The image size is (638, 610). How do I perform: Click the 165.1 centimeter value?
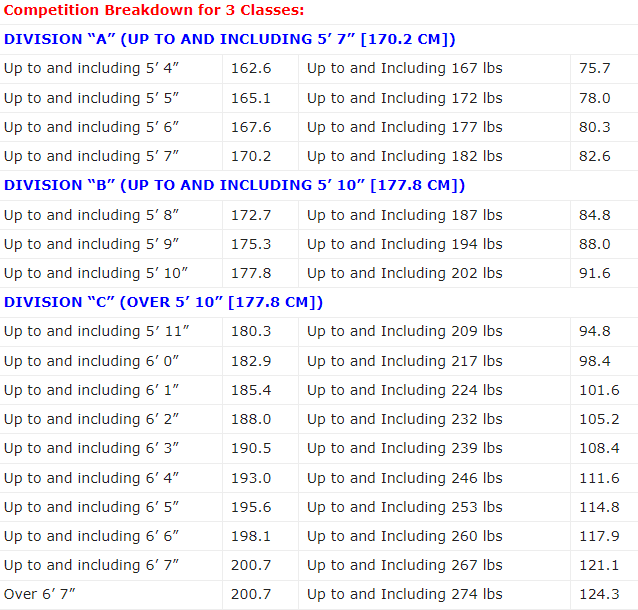[x=251, y=98]
